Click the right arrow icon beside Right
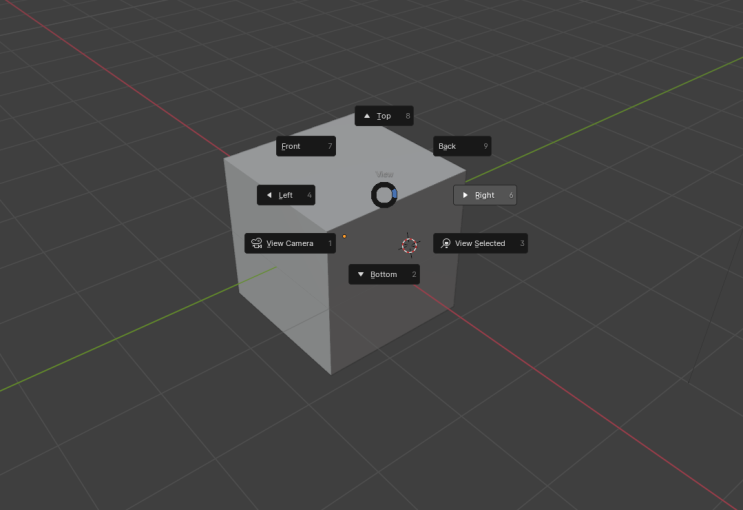This screenshot has height=510, width=743. pos(465,195)
